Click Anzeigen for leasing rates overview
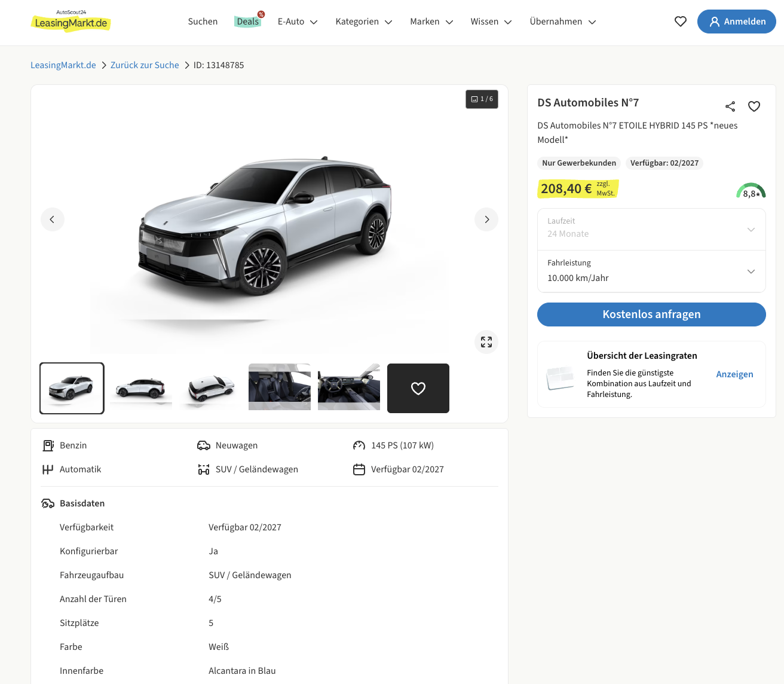The height and width of the screenshot is (684, 784). click(734, 374)
